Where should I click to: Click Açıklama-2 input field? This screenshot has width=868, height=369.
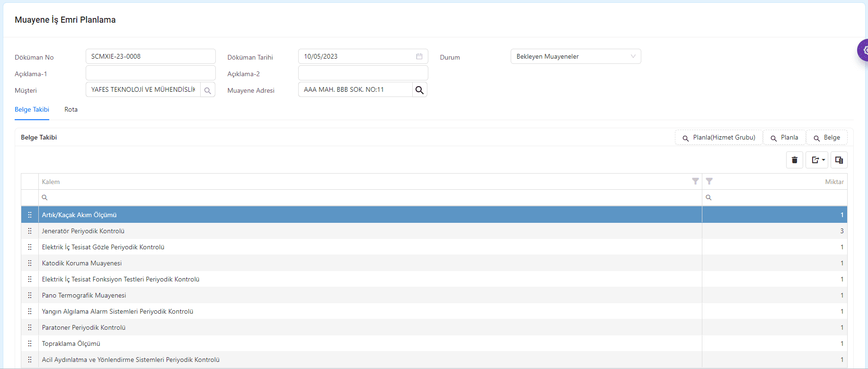point(363,73)
